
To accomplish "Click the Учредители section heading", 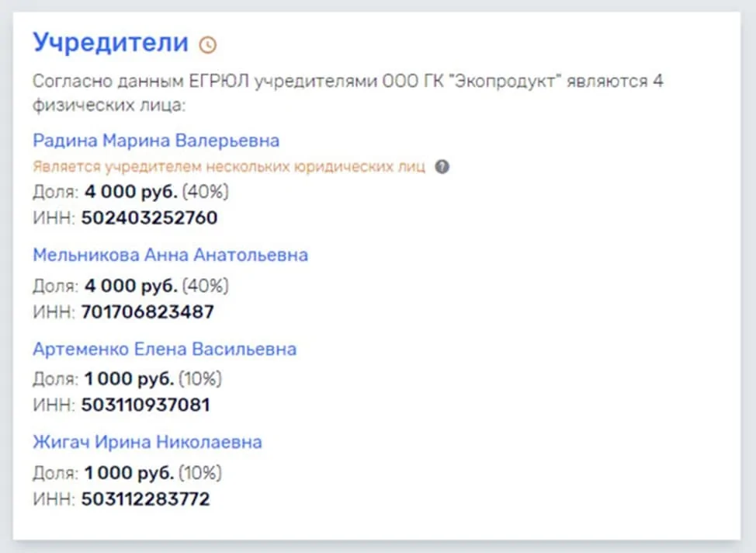I will 110,42.
